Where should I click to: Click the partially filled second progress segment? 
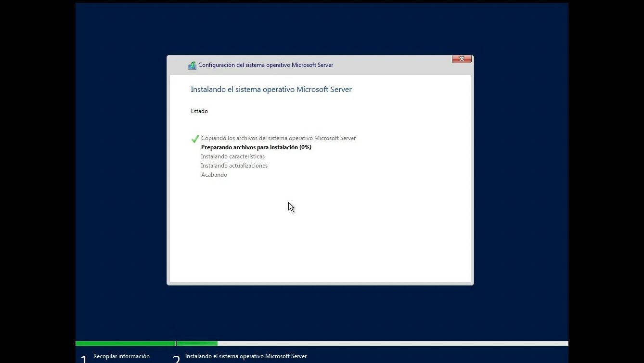tap(197, 343)
